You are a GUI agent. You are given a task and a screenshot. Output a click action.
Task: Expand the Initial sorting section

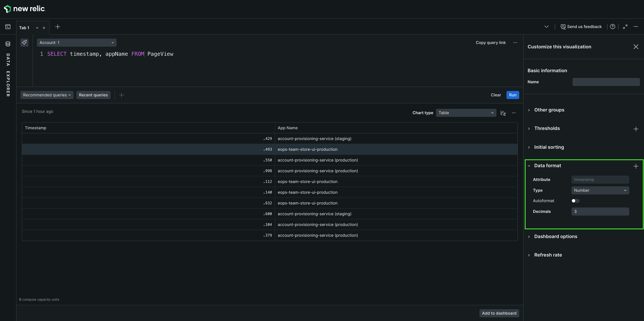click(x=549, y=147)
